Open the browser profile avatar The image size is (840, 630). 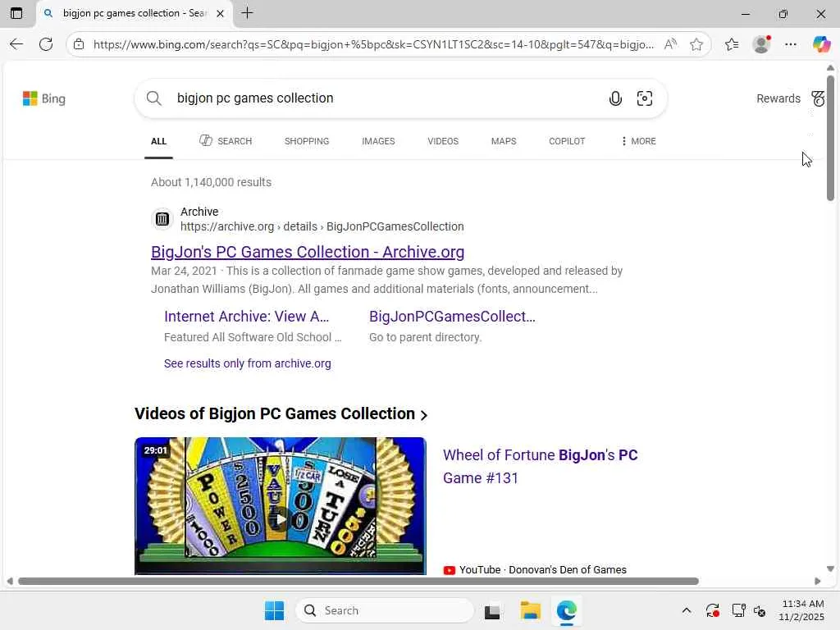[x=761, y=44]
